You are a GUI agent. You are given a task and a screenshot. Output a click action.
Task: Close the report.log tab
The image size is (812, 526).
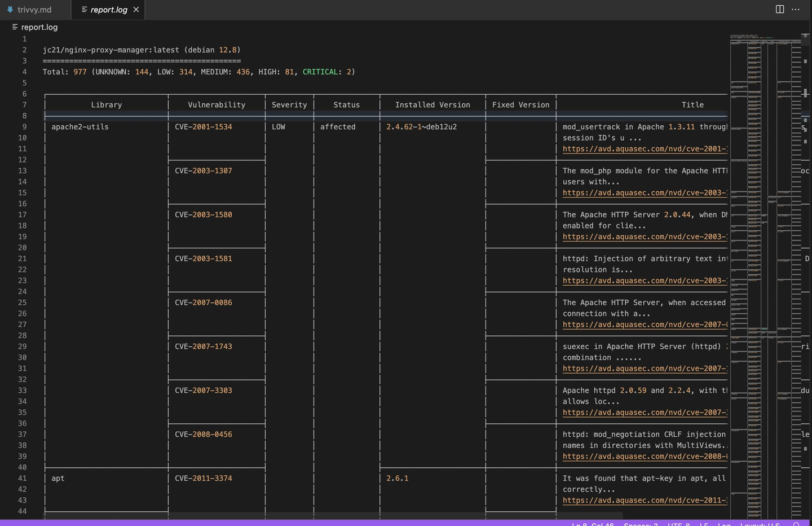(135, 10)
